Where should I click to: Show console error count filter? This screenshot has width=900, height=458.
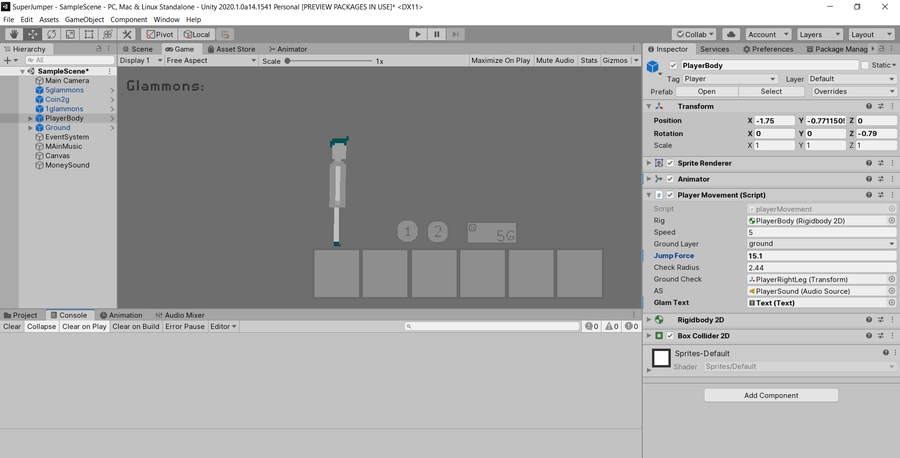coord(632,326)
